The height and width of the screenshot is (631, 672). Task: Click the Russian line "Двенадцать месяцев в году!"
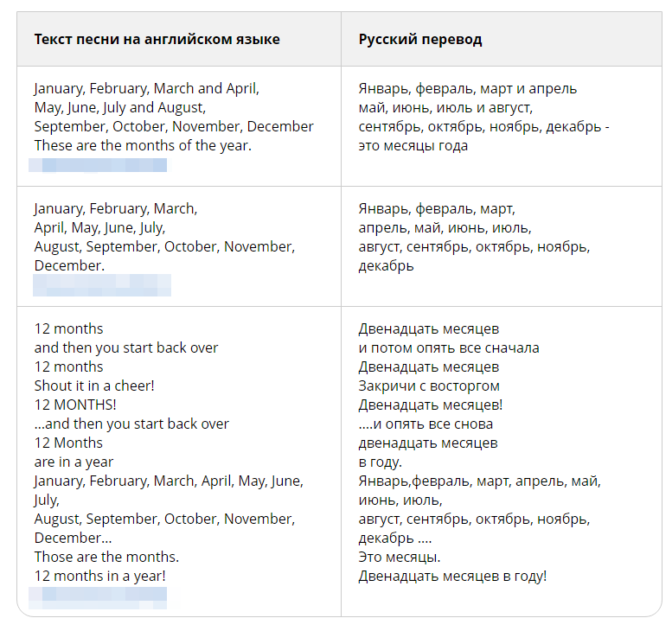point(452,576)
